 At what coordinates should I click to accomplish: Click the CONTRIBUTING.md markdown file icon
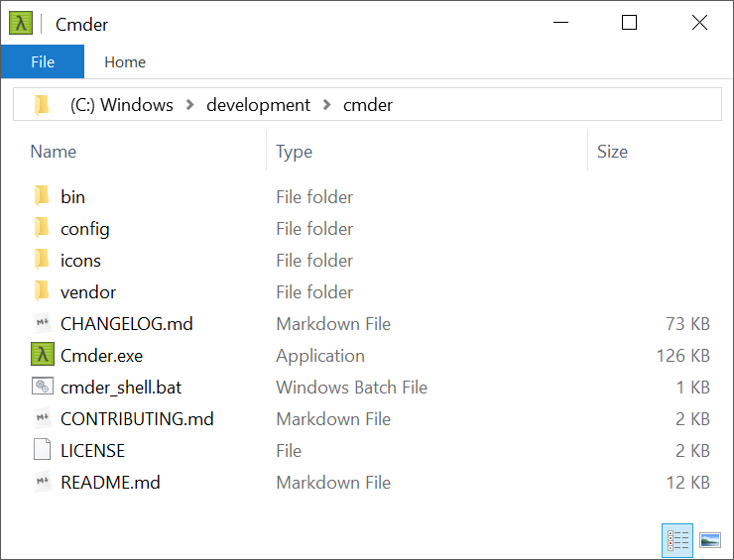pyautogui.click(x=43, y=418)
